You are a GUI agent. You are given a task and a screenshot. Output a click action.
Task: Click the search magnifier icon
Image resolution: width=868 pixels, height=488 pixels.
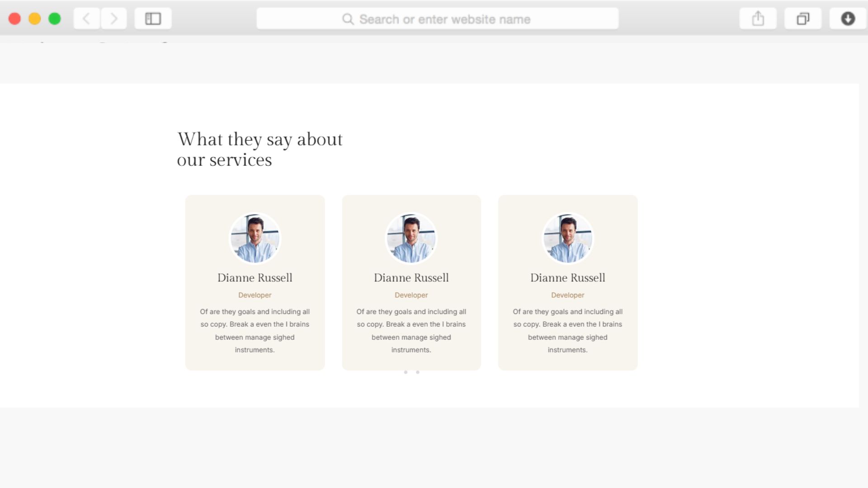[x=348, y=19]
